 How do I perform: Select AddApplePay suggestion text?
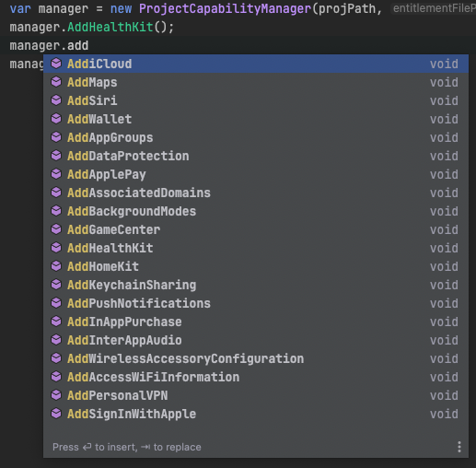(x=107, y=174)
